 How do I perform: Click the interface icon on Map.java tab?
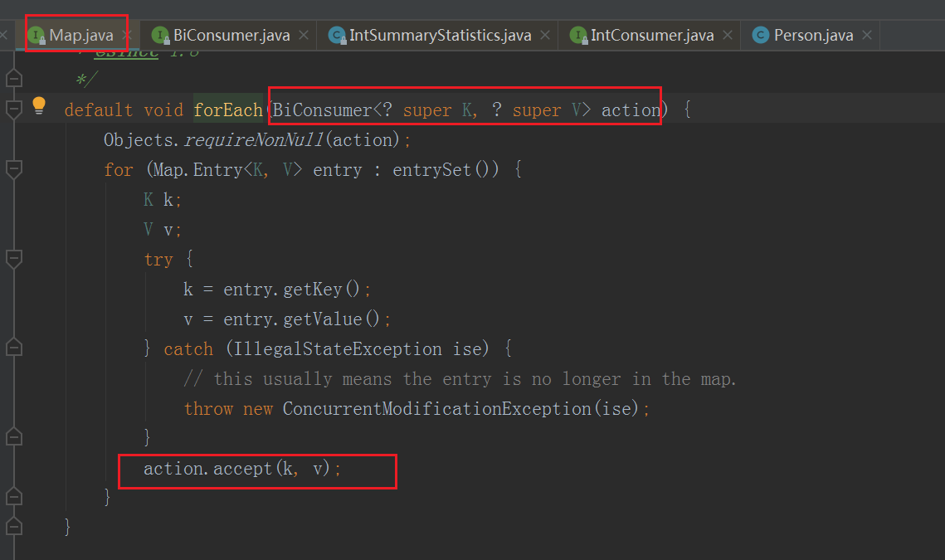coord(37,35)
